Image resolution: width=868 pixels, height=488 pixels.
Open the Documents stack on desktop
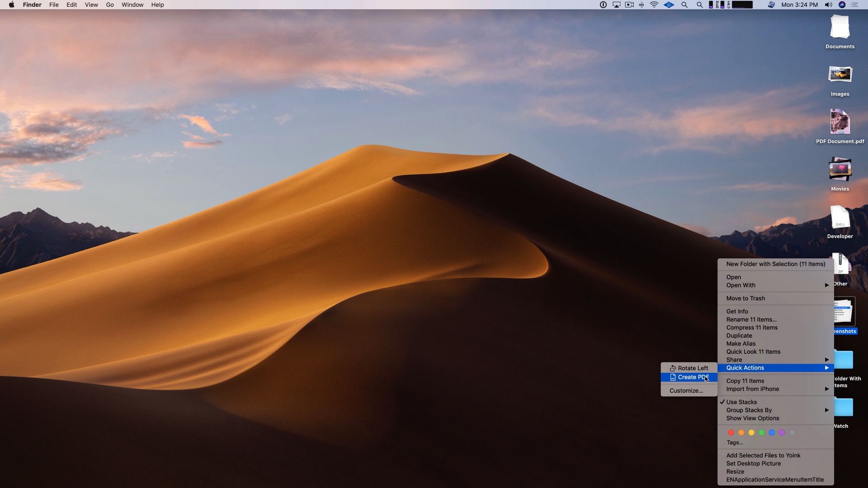point(840,28)
